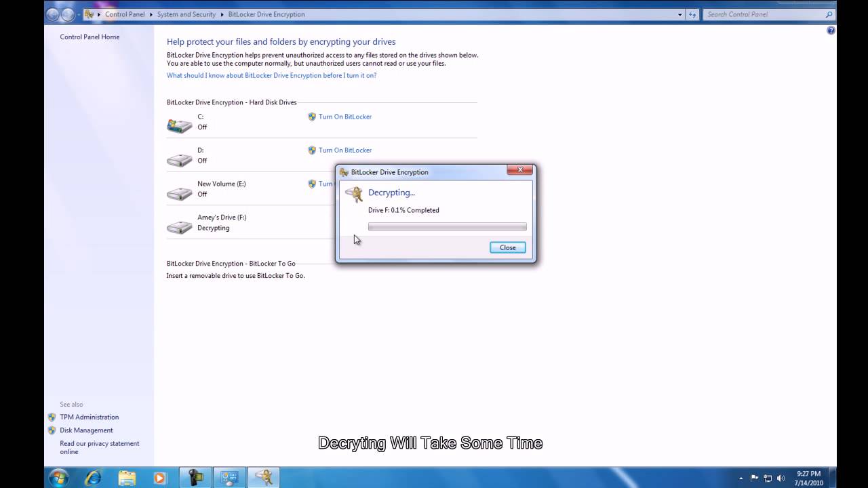Open Read our privacy statement online link
Image resolution: width=868 pixels, height=488 pixels.
[x=99, y=448]
